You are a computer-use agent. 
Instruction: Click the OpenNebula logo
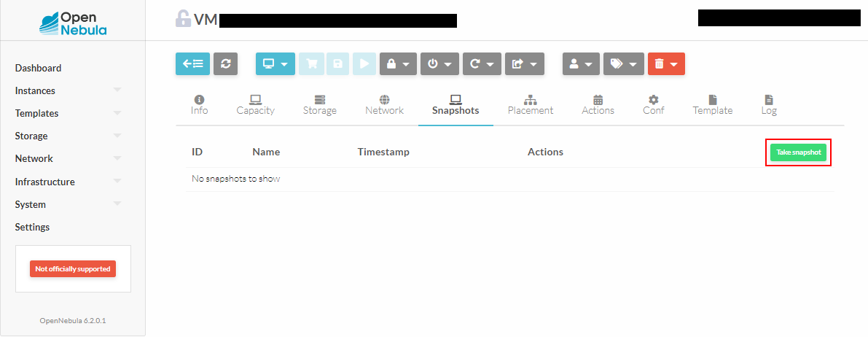(73, 20)
